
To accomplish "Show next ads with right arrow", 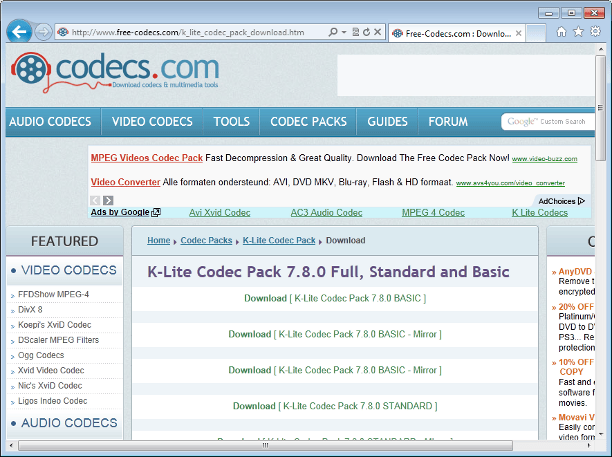I will (108, 201).
